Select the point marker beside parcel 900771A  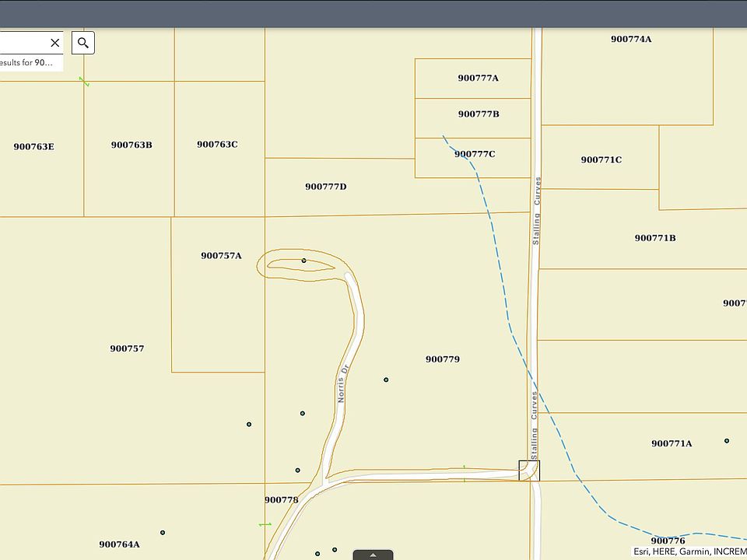click(727, 441)
